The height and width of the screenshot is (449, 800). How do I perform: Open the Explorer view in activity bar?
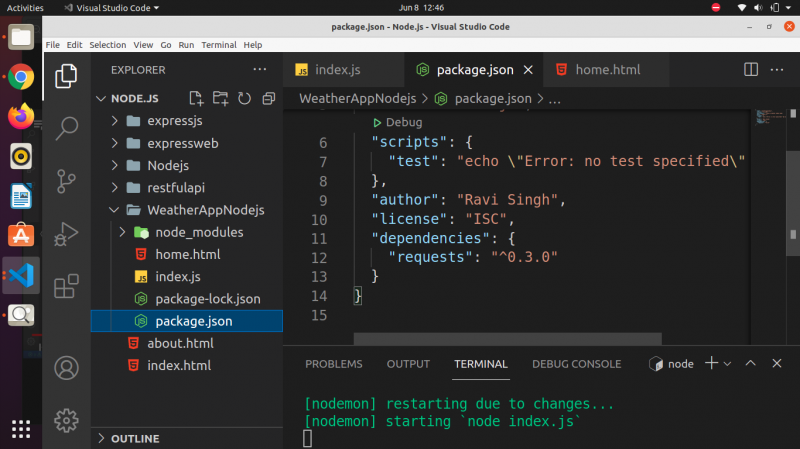66,76
